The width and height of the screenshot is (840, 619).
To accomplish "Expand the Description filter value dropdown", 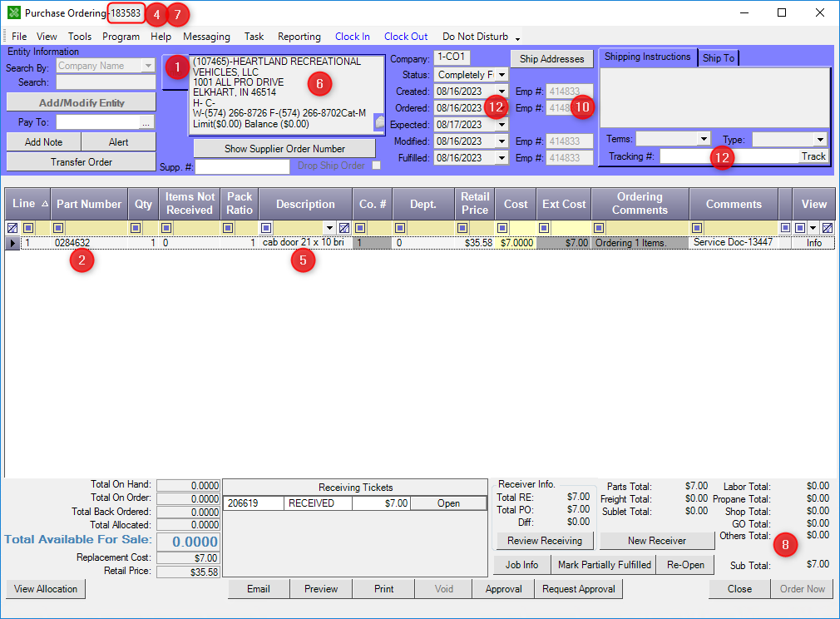I will pos(329,228).
